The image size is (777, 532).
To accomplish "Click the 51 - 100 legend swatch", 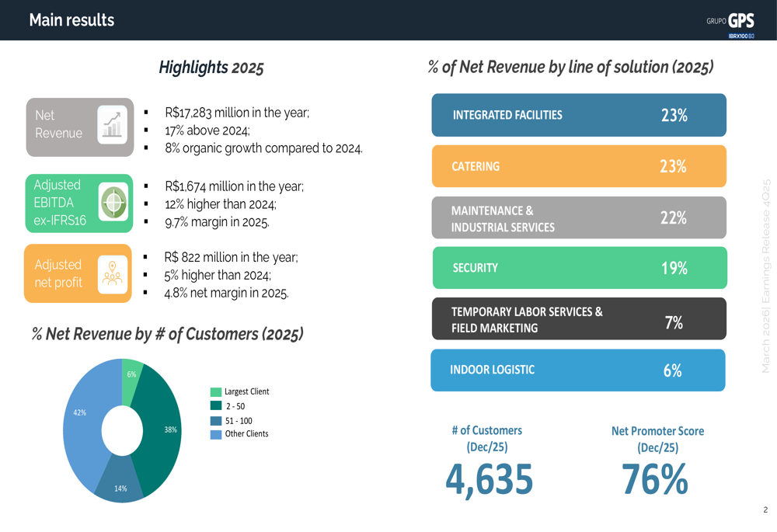I will click(216, 420).
